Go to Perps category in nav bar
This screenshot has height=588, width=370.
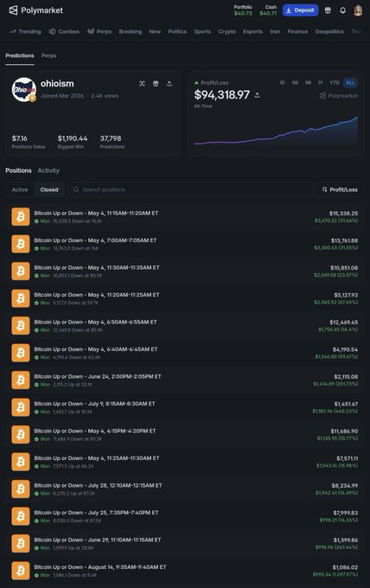[99, 31]
